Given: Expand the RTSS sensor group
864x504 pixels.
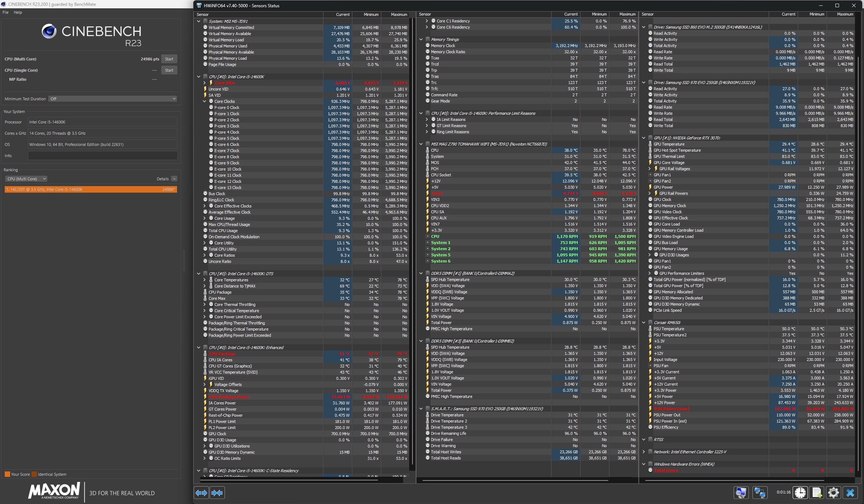Looking at the screenshot, I should pyautogui.click(x=644, y=440).
